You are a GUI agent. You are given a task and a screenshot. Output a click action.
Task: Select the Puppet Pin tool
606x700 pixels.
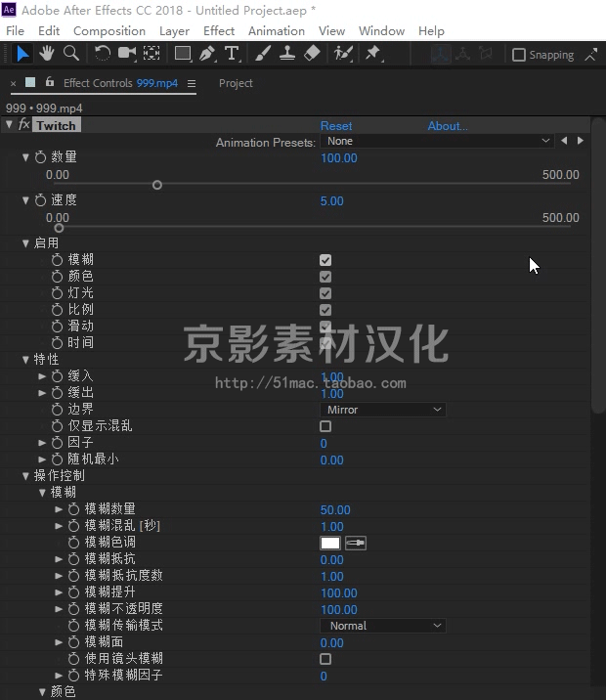(373, 54)
